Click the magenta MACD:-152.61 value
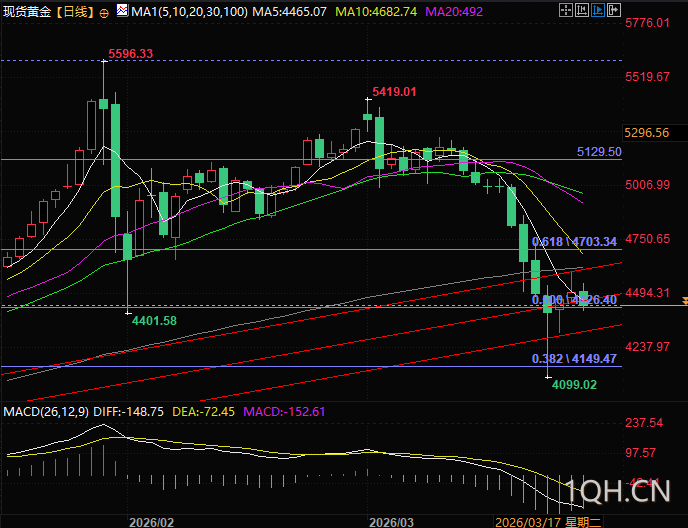 284,412
